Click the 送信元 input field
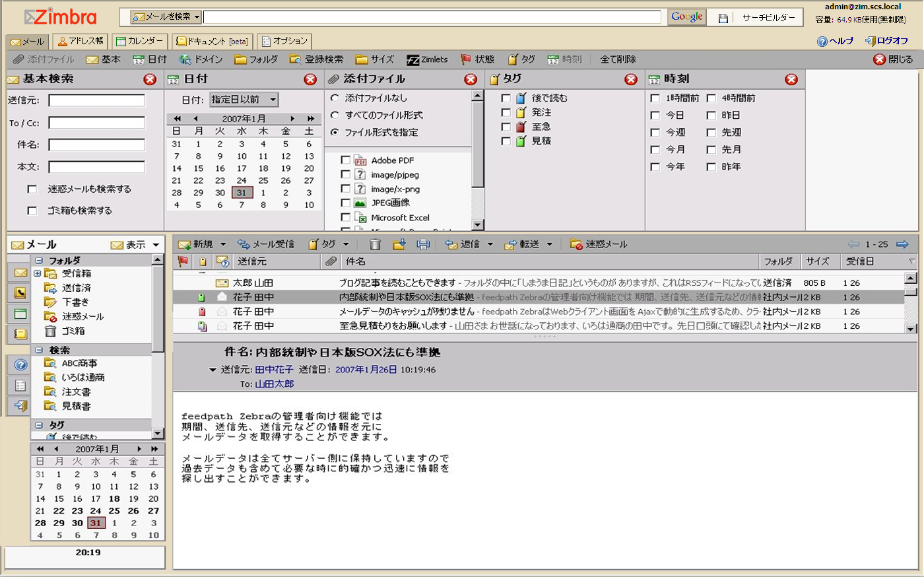The width and height of the screenshot is (924, 577). click(x=96, y=100)
